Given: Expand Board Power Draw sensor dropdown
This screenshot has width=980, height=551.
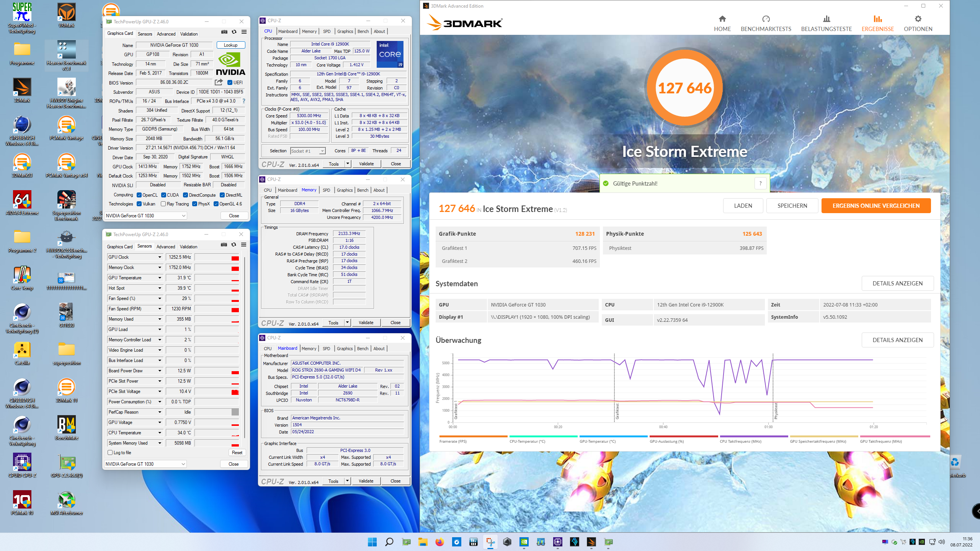Looking at the screenshot, I should (160, 371).
